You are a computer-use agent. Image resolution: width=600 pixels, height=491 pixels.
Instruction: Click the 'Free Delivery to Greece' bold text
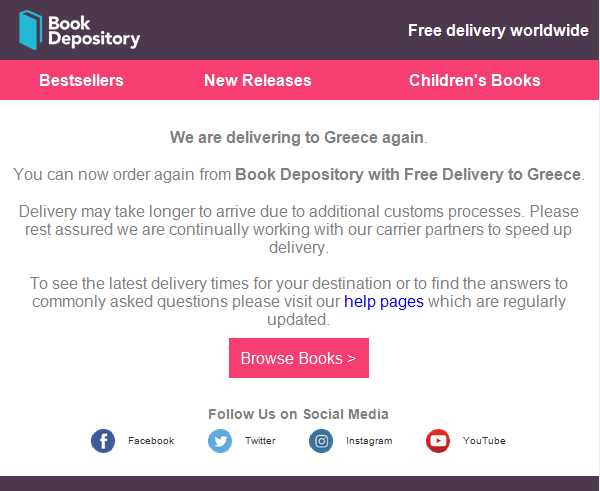(x=492, y=175)
